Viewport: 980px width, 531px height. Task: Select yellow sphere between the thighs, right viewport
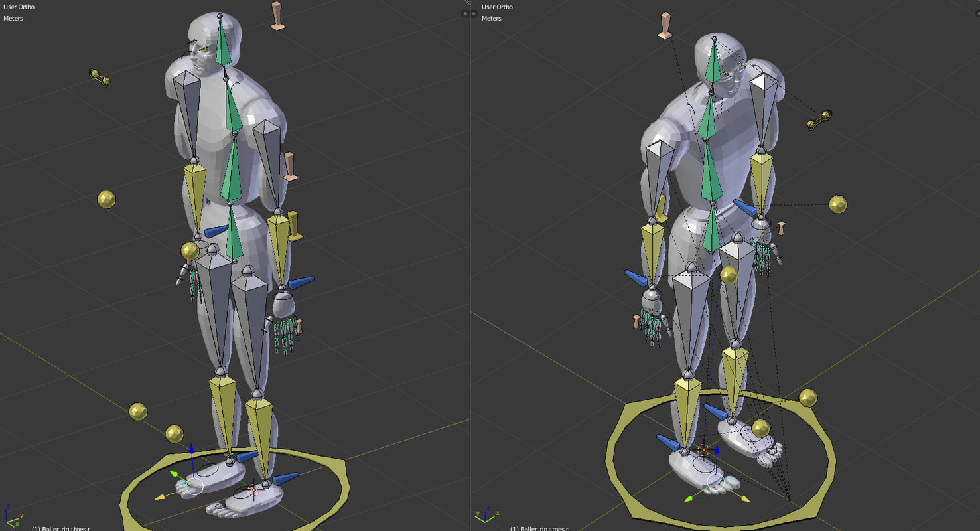[729, 275]
